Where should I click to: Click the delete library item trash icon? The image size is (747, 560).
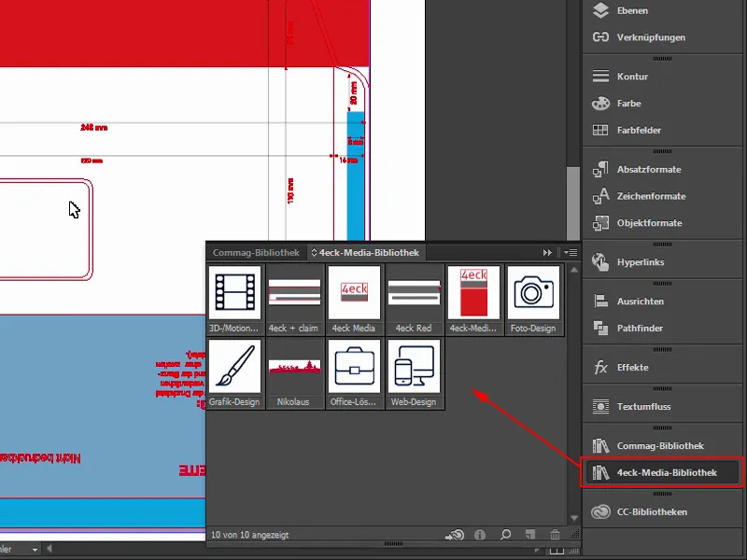(555, 535)
